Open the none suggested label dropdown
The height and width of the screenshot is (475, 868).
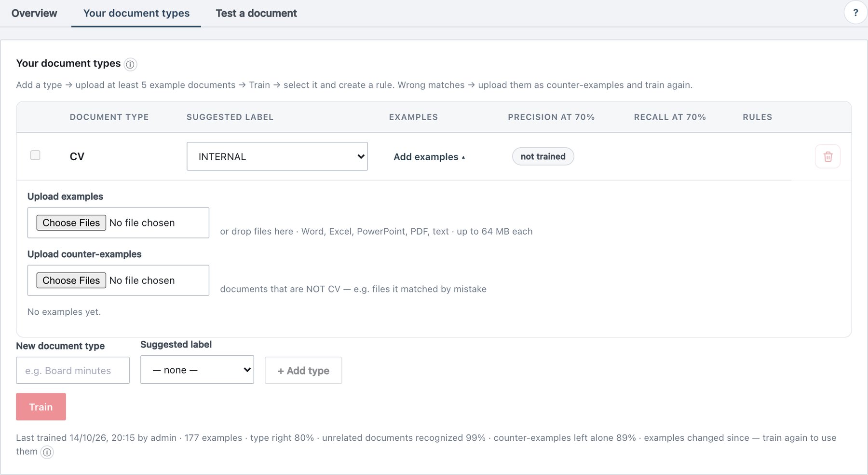point(197,370)
